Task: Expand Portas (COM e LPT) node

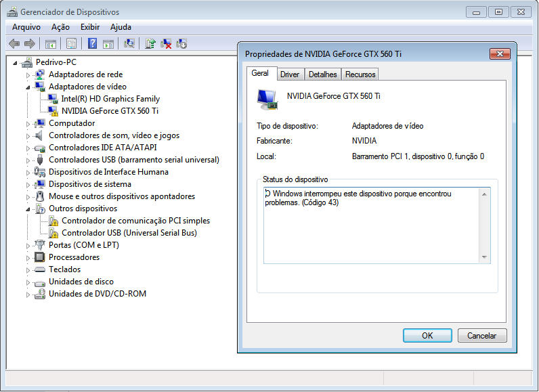Action: [x=28, y=246]
